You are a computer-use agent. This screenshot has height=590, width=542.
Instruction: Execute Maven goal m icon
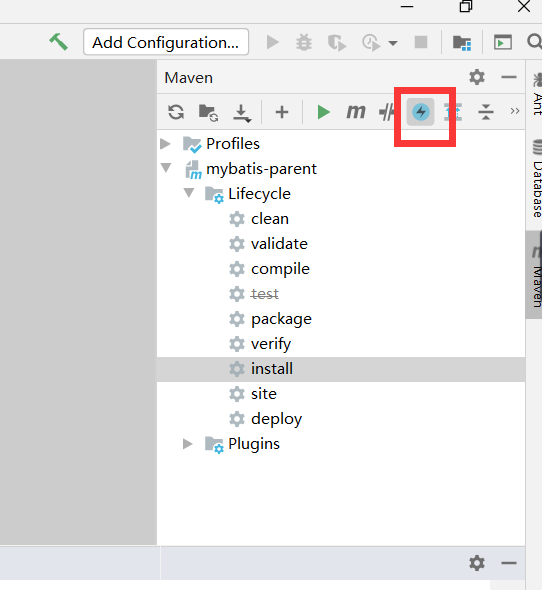click(x=356, y=112)
